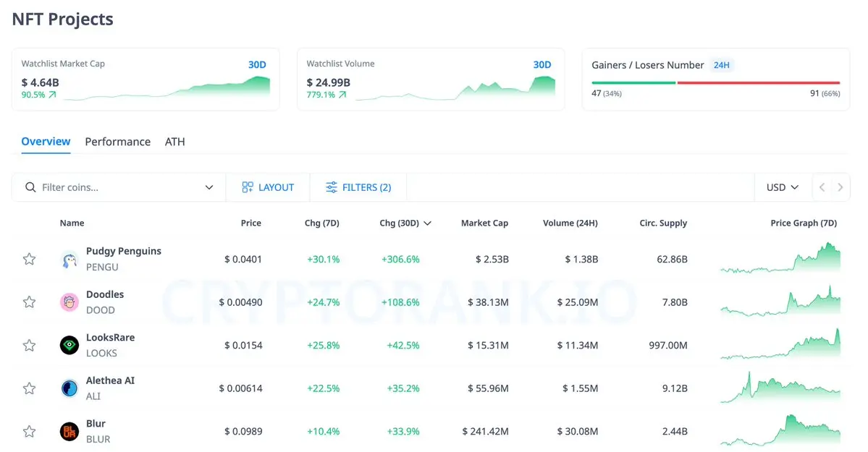This screenshot has width=868, height=452.
Task: Click the Price Graph (7D) column header
Action: click(804, 223)
